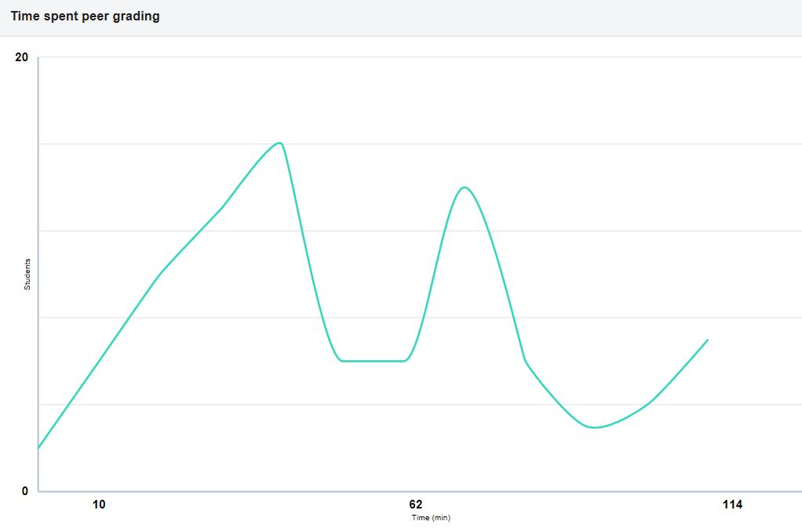
Task: Click the left starting point of the teal line
Action: [x=39, y=448]
